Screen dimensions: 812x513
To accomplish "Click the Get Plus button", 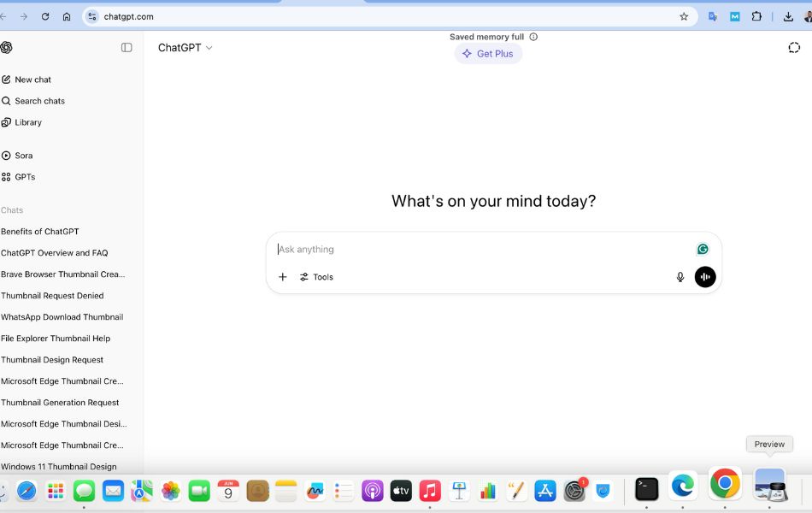I will click(x=488, y=54).
